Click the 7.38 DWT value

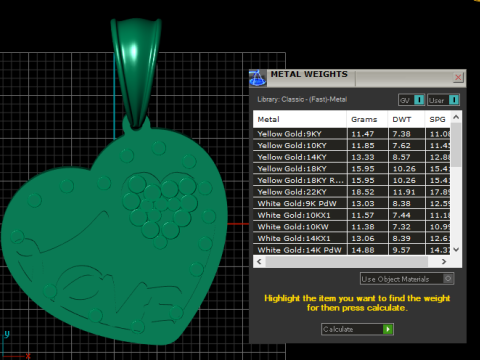[x=401, y=134]
